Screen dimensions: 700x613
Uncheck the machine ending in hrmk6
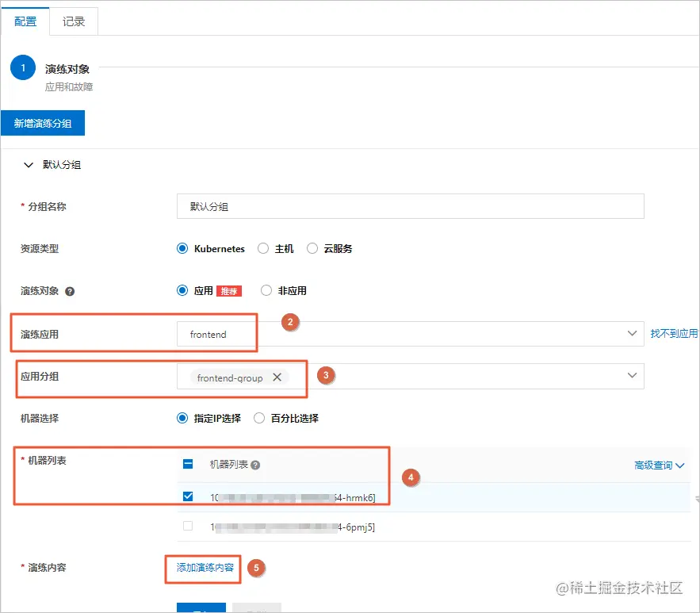click(188, 496)
